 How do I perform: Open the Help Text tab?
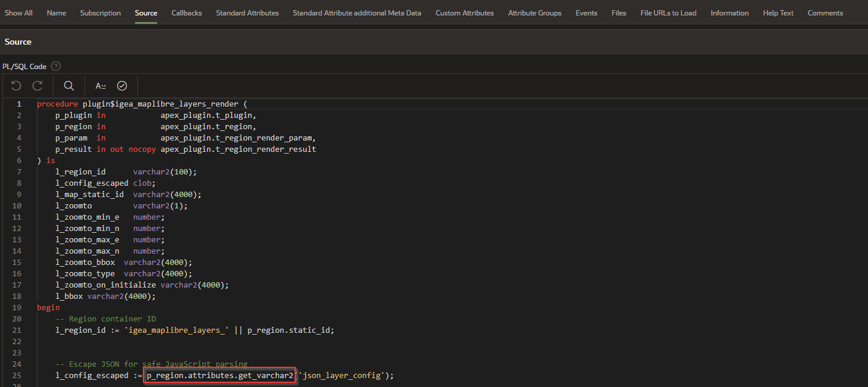[778, 13]
